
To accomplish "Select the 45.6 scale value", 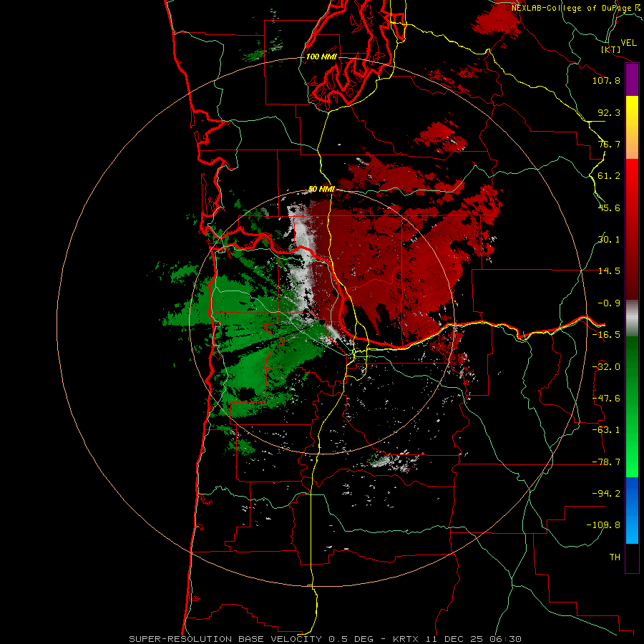I will [609, 208].
